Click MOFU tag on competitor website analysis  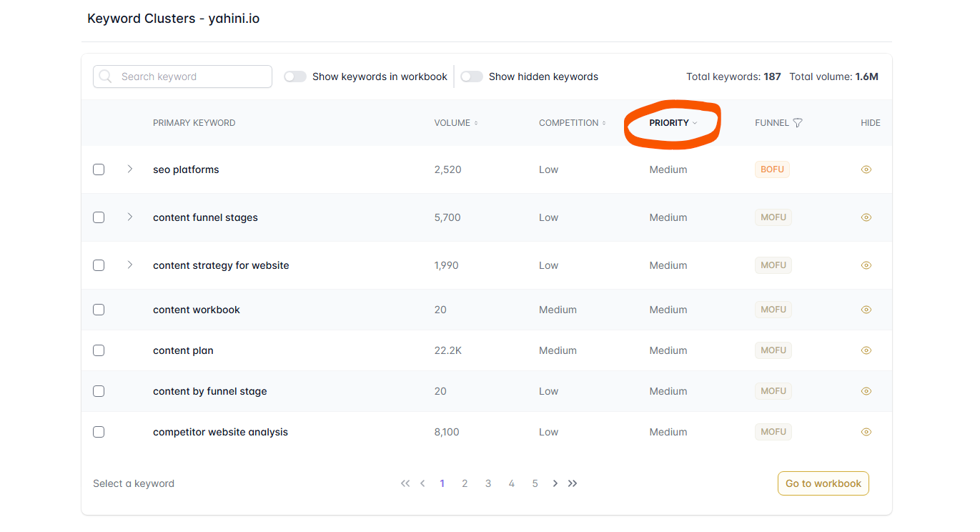pos(773,432)
